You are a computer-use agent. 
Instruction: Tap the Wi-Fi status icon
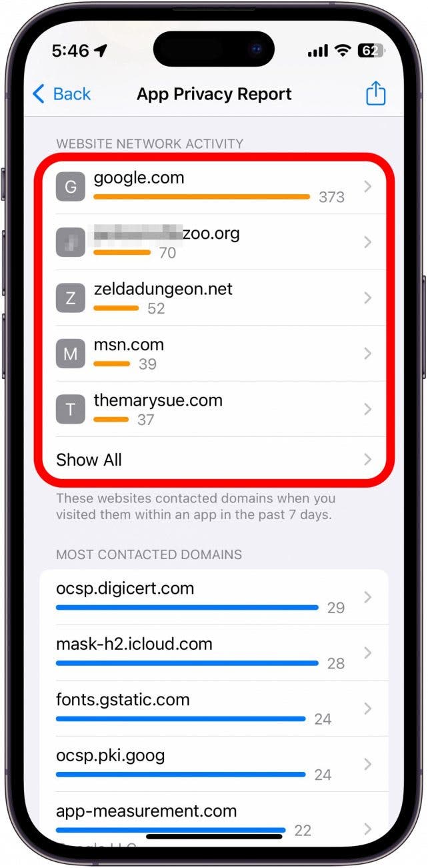point(343,51)
